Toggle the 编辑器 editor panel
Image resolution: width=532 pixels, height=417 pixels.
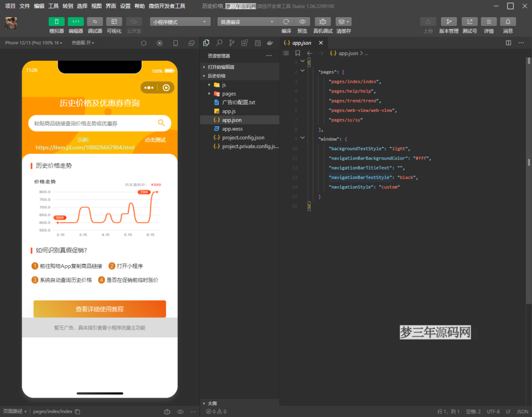click(76, 22)
